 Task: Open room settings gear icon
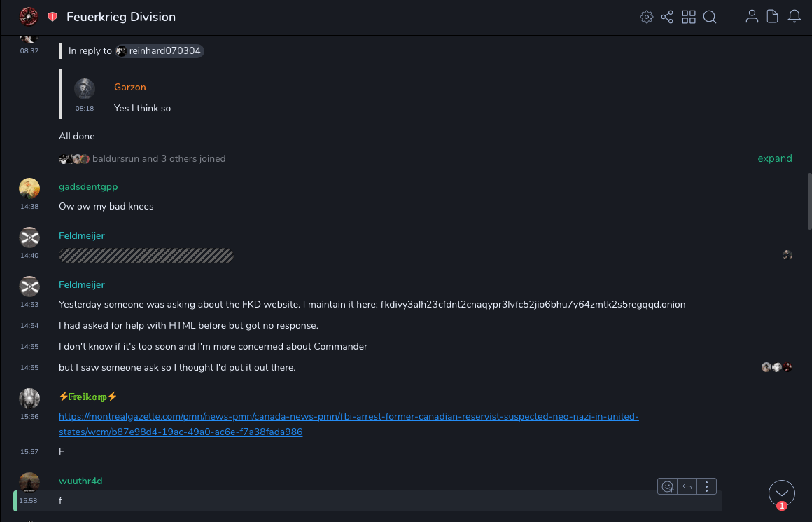pyautogui.click(x=646, y=17)
